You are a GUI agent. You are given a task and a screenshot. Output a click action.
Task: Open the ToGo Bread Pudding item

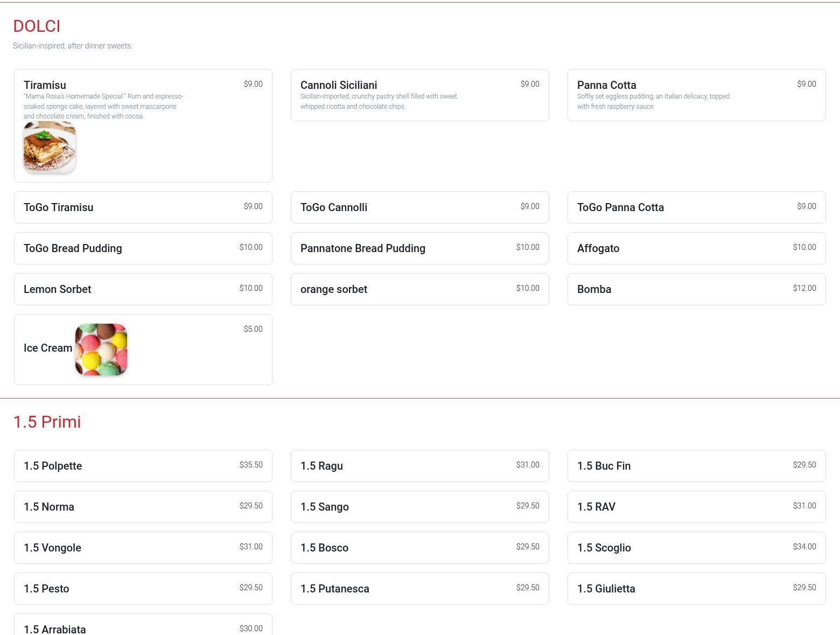coord(143,248)
